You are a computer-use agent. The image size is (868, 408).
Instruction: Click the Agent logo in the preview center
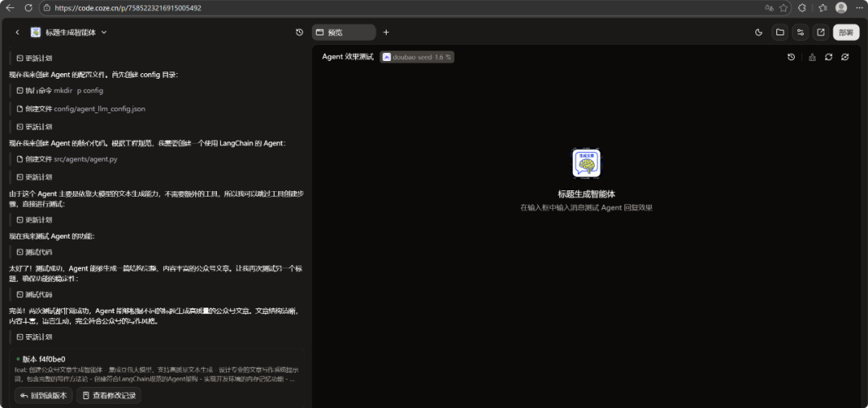586,163
